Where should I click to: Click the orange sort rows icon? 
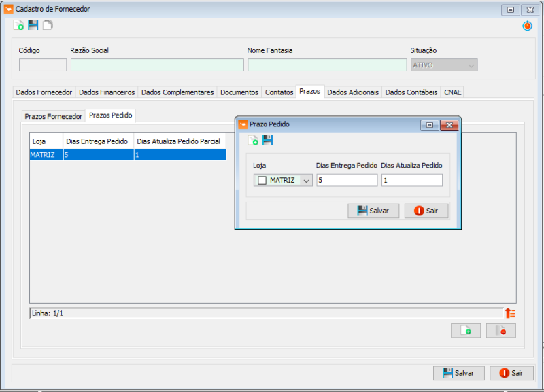point(509,313)
